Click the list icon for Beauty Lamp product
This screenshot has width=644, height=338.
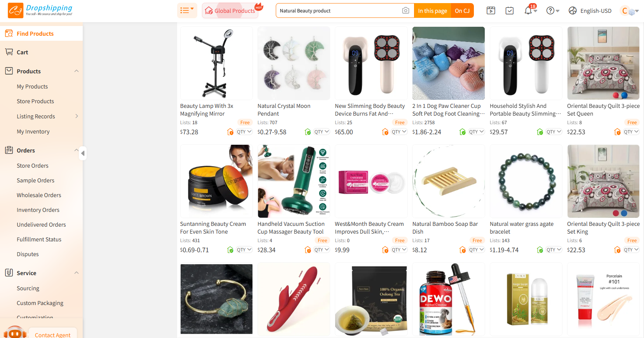[230, 132]
